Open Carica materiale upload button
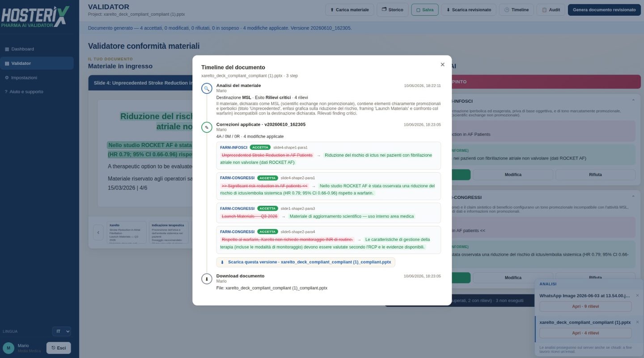 click(x=349, y=10)
